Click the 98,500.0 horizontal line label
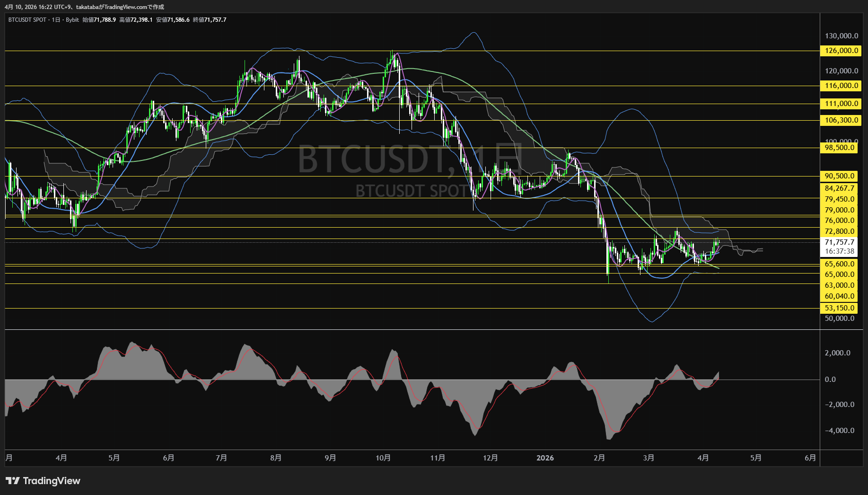The width and height of the screenshot is (868, 495). [840, 148]
